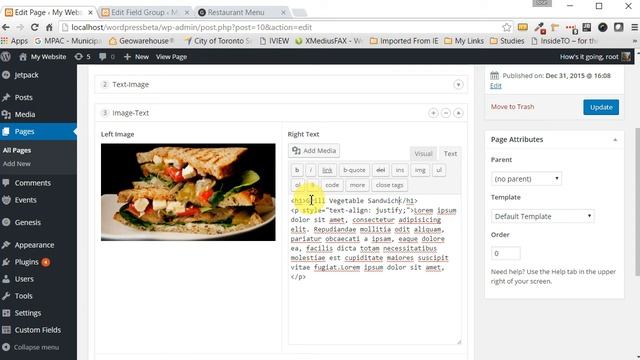Screen dimensions: 640x360
Task: Click the browser forward arrow
Action: tap(20, 27)
